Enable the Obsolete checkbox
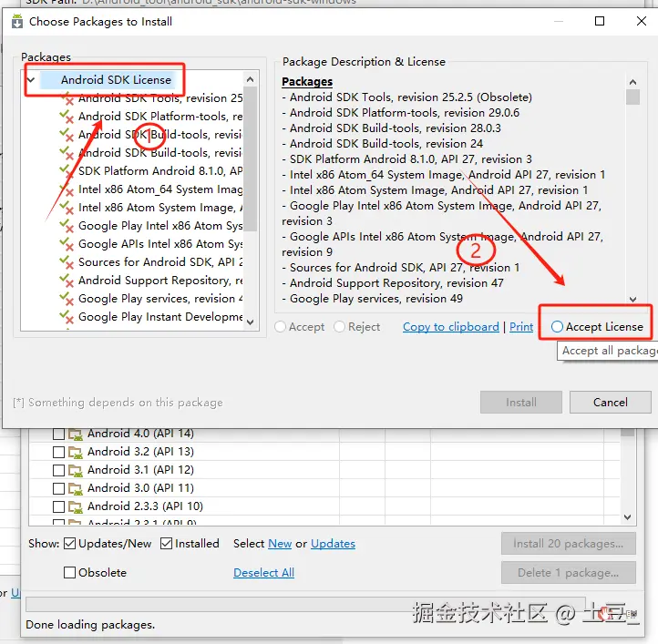This screenshot has height=644, width=658. [x=69, y=572]
